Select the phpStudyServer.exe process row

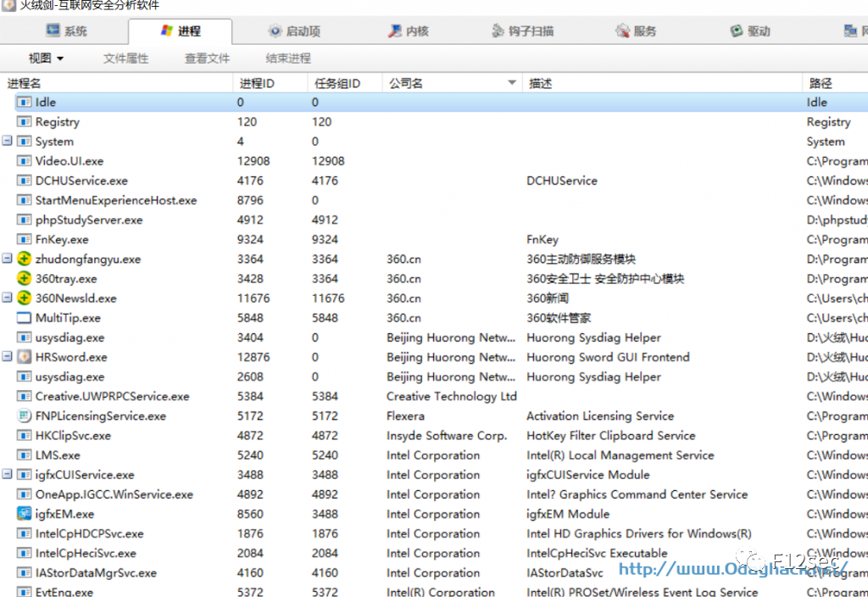[x=434, y=220]
